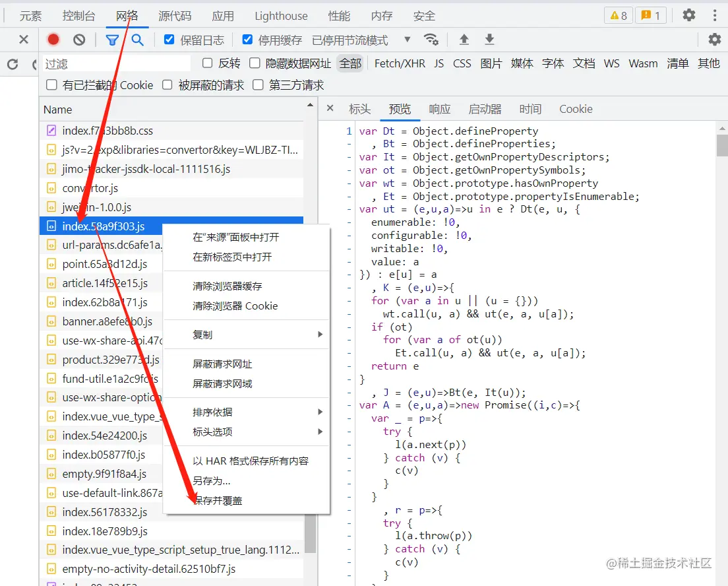Toggle the filter funnel icon

pyautogui.click(x=112, y=40)
